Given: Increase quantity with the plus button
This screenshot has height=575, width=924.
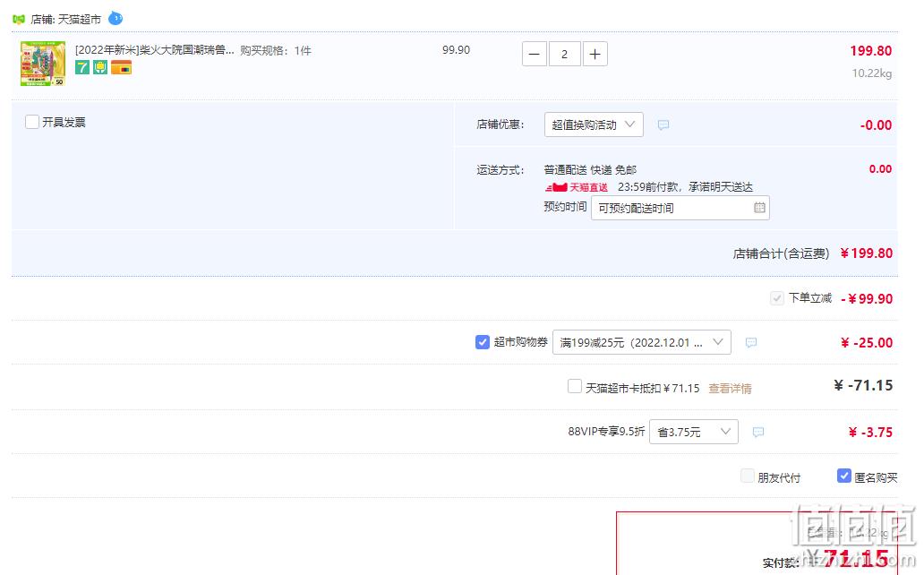Looking at the screenshot, I should tap(595, 55).
